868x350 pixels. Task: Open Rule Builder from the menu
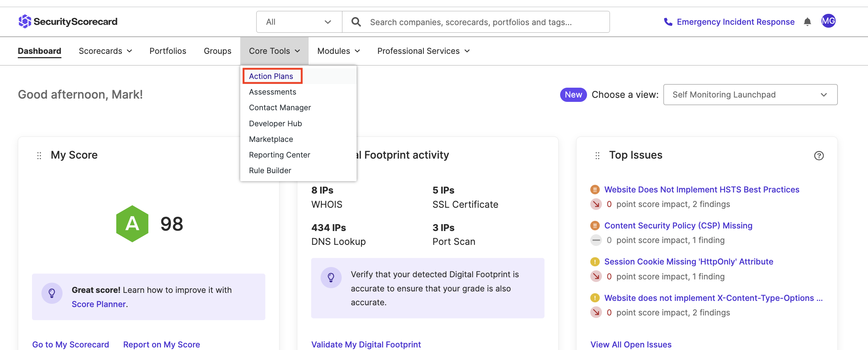[270, 171]
